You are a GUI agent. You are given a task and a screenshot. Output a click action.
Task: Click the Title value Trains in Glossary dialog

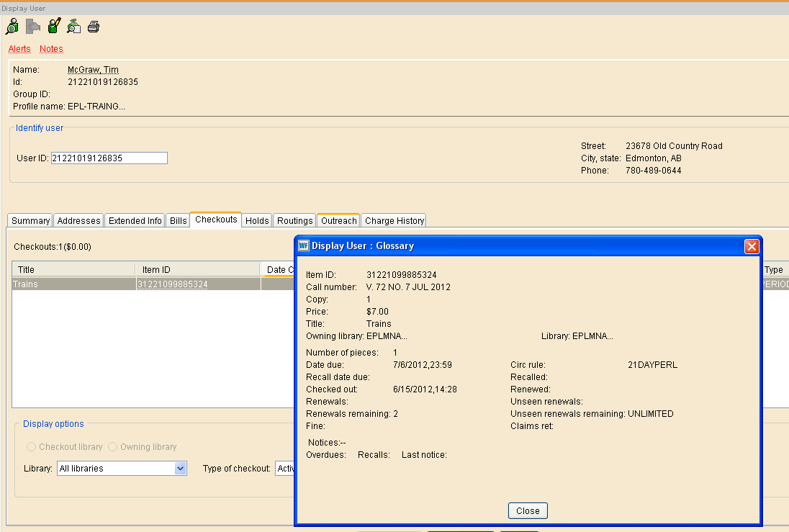(x=379, y=324)
